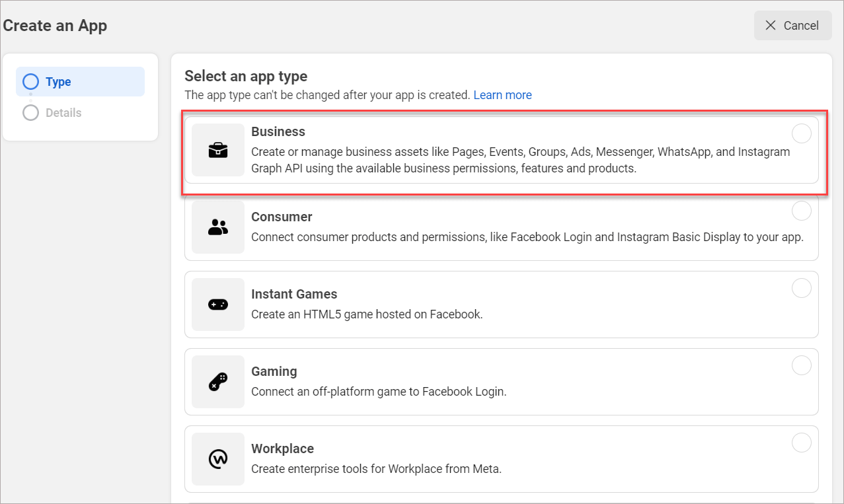The height and width of the screenshot is (504, 844).
Task: Click the Workplace logo icon
Action: 218,459
